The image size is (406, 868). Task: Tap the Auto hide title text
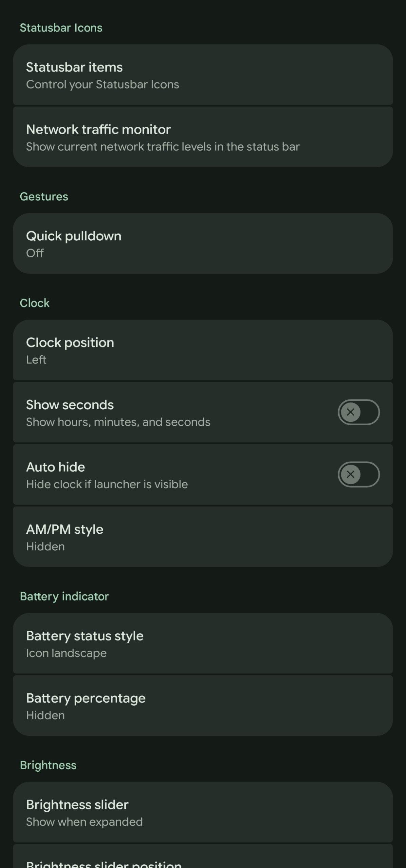[56, 467]
